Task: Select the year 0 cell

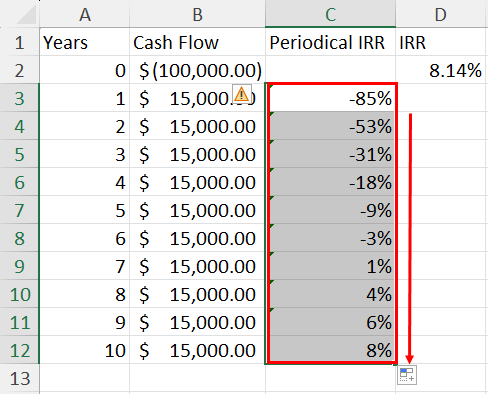Action: (85, 70)
